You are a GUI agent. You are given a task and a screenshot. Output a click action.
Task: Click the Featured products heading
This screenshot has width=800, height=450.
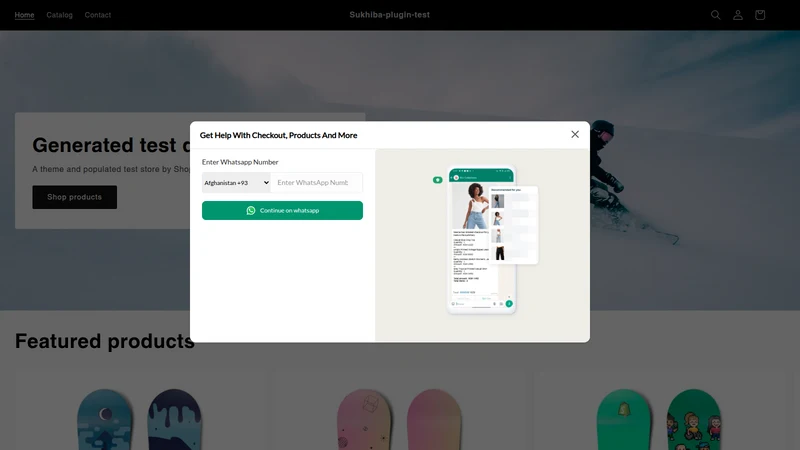click(105, 341)
